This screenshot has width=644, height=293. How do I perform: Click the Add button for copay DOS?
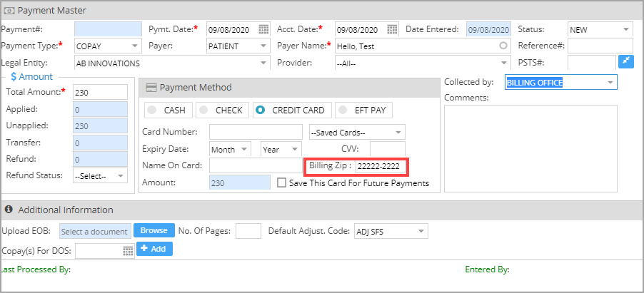tap(154, 249)
